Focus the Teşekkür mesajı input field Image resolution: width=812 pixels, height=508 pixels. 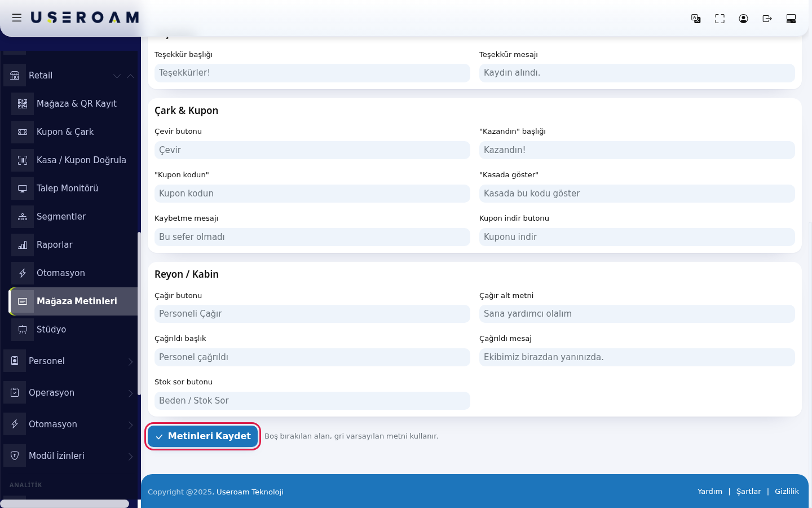coord(637,73)
